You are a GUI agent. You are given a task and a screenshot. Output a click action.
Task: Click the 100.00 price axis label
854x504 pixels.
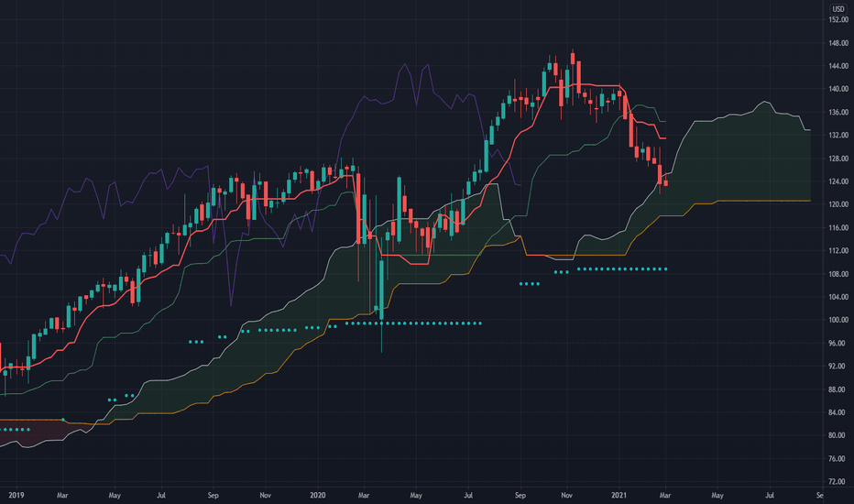click(838, 320)
